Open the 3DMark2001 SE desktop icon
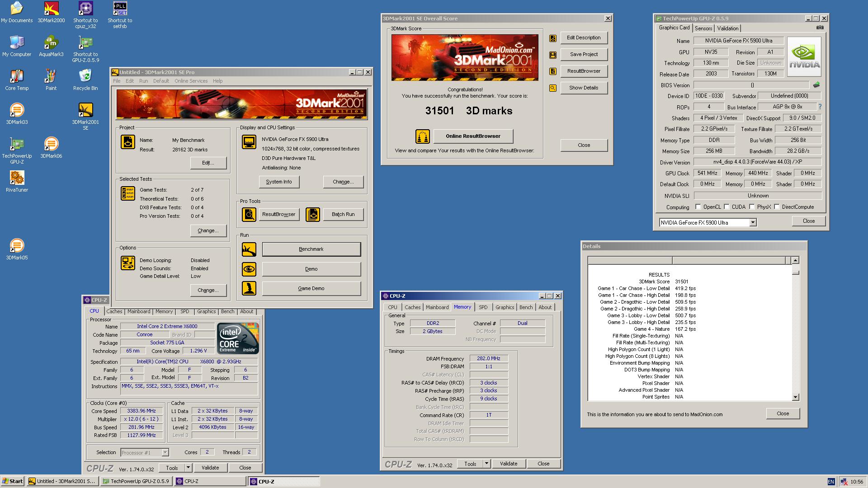This screenshot has height=488, width=868. [85, 116]
